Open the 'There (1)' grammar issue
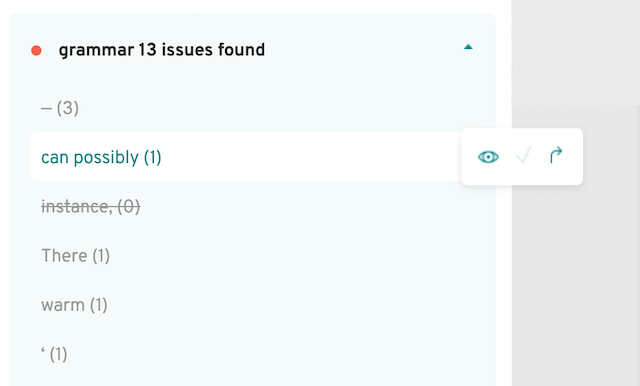Image resolution: width=640 pixels, height=386 pixels. [76, 256]
